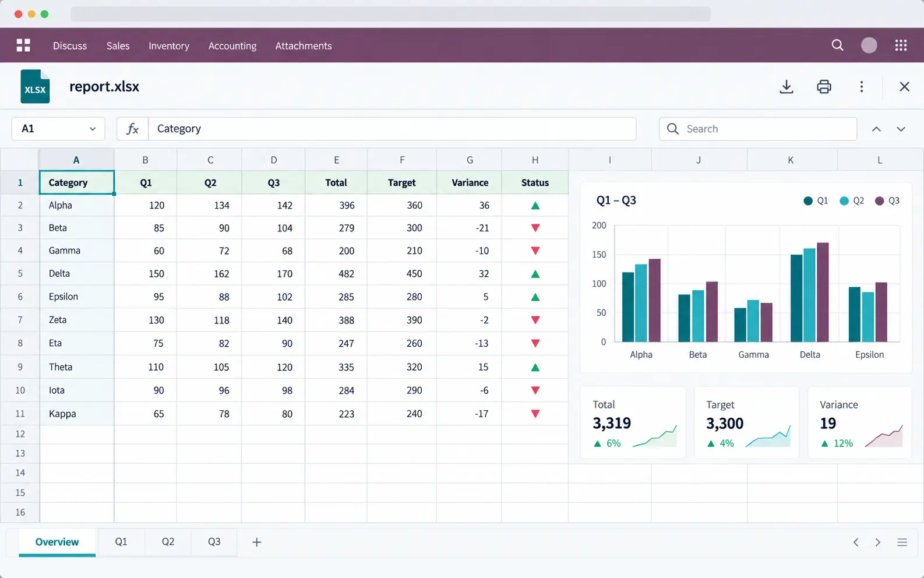Open the dotted app launcher grid

pyautogui.click(x=901, y=45)
